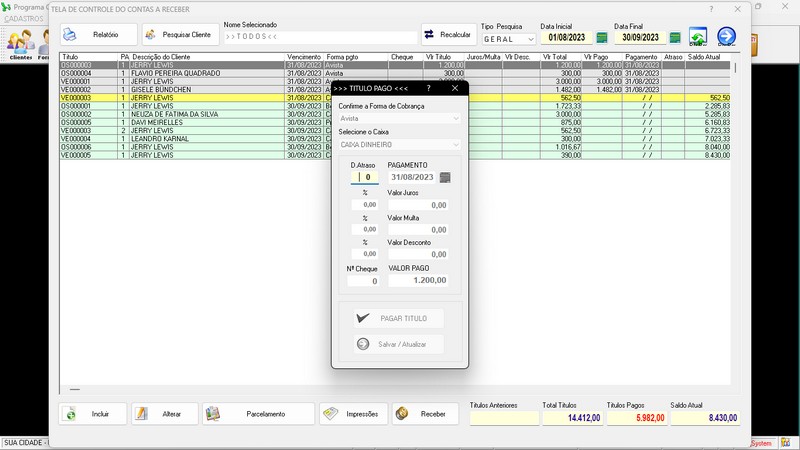Click the blue arrow exit icon
The width and height of the screenshot is (800, 450).
coord(727,36)
